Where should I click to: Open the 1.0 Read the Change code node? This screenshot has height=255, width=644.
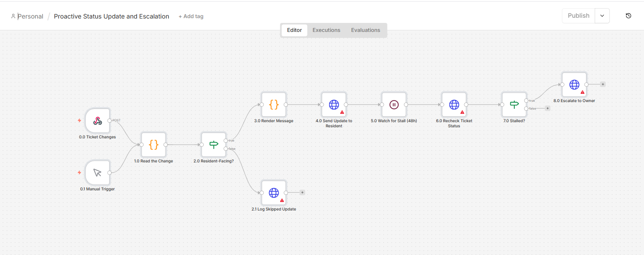tap(154, 145)
